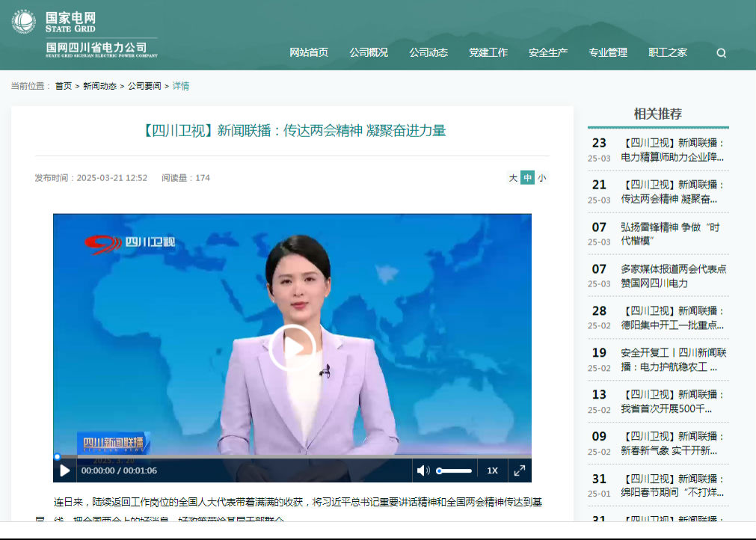Set font size to large (大)
This screenshot has height=540, width=756.
coord(513,178)
